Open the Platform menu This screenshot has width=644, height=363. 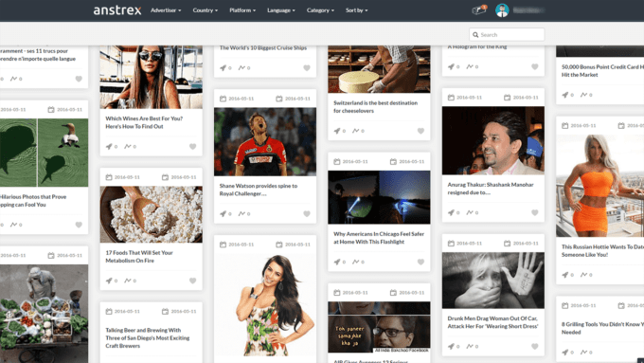pyautogui.click(x=242, y=10)
